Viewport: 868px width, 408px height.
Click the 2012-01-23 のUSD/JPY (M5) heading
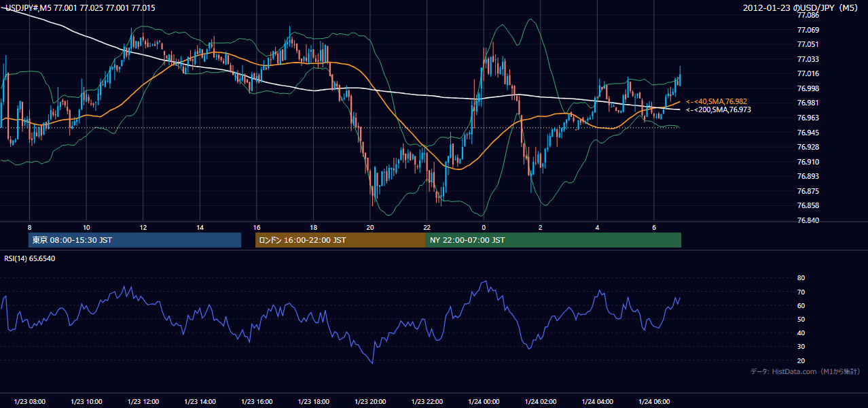[x=801, y=8]
